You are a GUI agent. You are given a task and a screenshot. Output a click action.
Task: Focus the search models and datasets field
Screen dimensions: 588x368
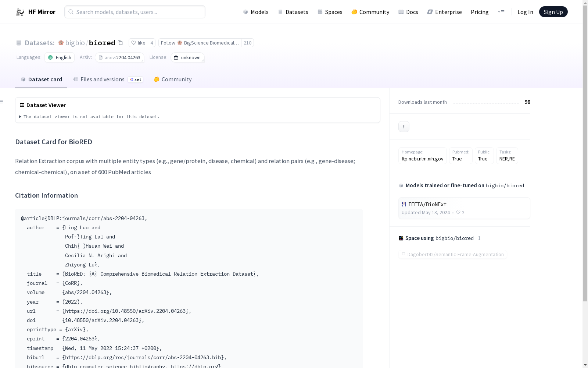[135, 12]
